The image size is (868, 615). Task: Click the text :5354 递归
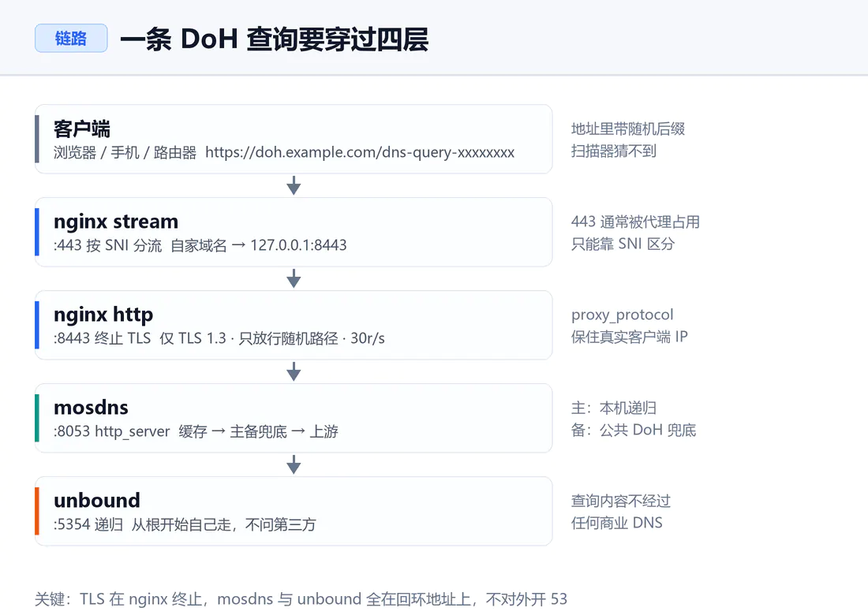88,524
